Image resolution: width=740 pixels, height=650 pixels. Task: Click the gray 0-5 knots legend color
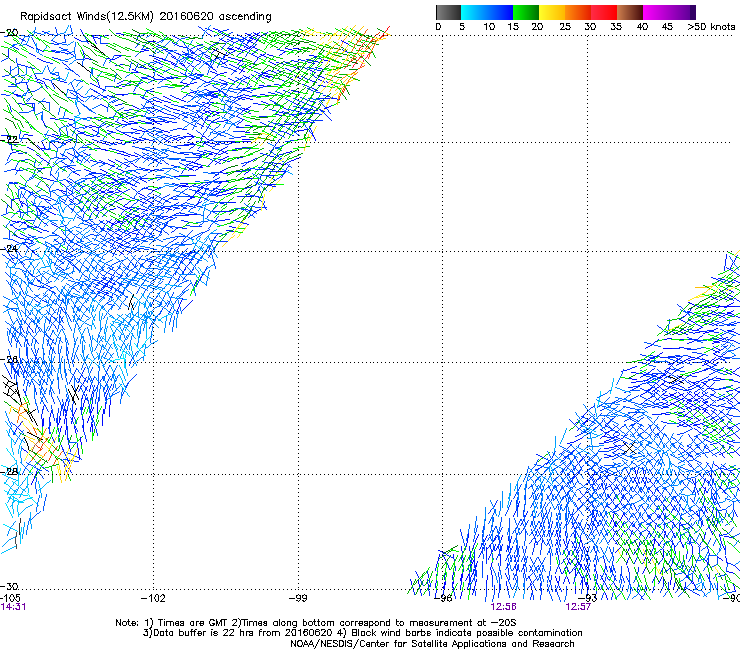coord(448,12)
